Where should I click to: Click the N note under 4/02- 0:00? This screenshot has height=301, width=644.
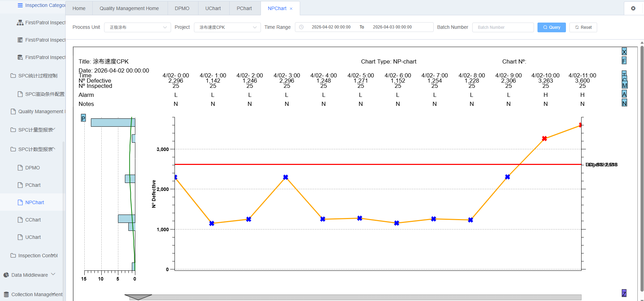coord(176,104)
